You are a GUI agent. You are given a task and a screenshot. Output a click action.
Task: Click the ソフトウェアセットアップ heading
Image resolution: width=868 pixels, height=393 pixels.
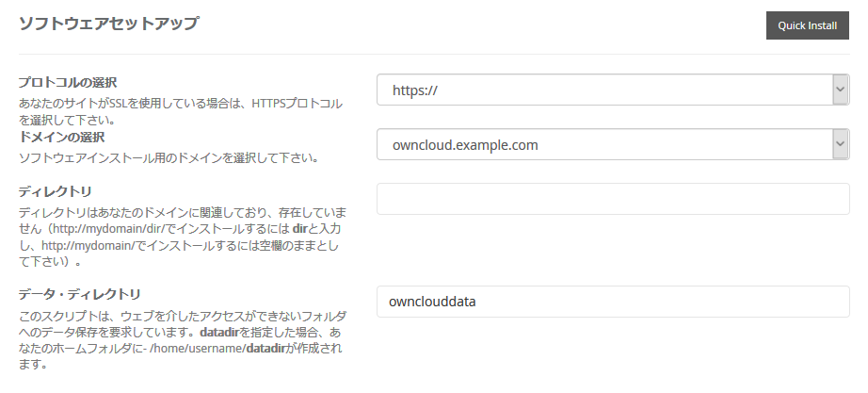108,25
